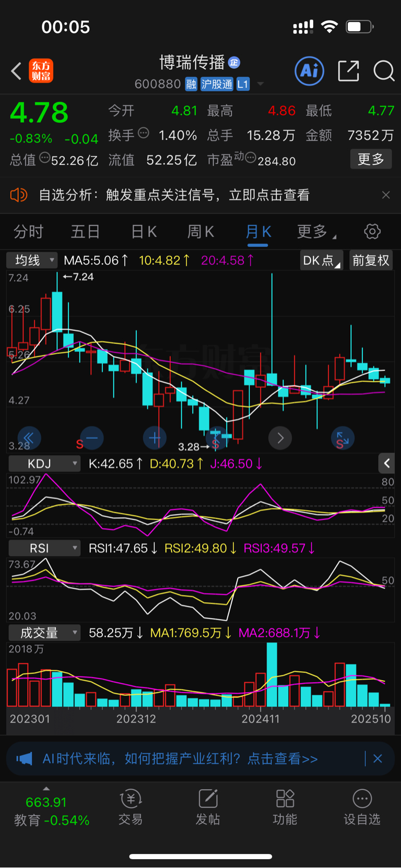401x868 pixels.
Task: Expand stock info arrow next to L1
Action: (261, 84)
